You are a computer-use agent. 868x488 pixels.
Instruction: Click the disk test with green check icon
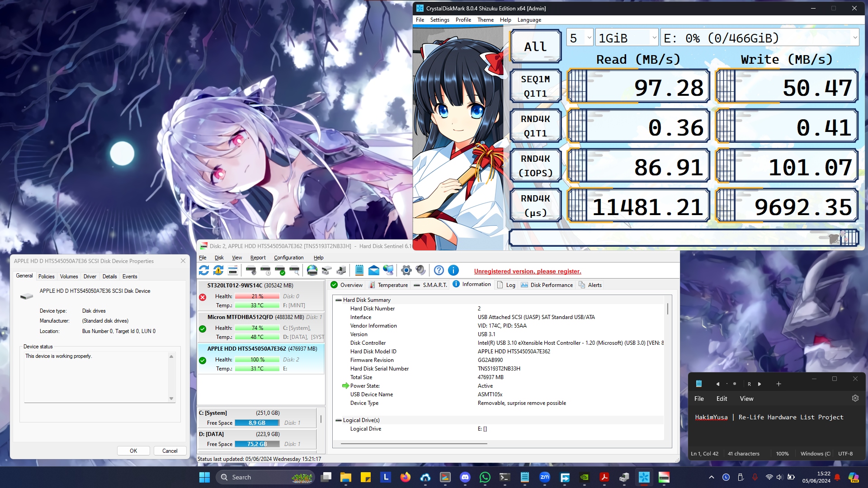tap(280, 270)
